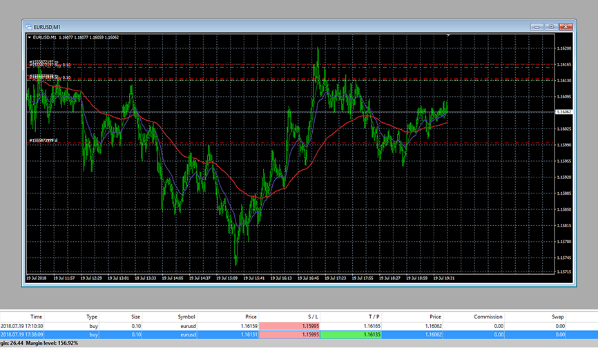The height and width of the screenshot is (364, 598).
Task: Click the chart shift triangle marker at the chart top
Action: click(449, 35)
